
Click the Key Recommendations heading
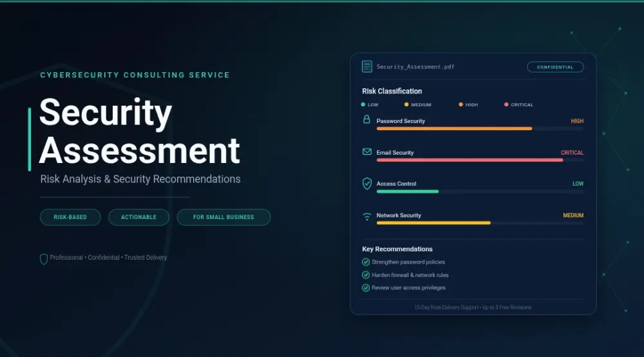tap(397, 249)
